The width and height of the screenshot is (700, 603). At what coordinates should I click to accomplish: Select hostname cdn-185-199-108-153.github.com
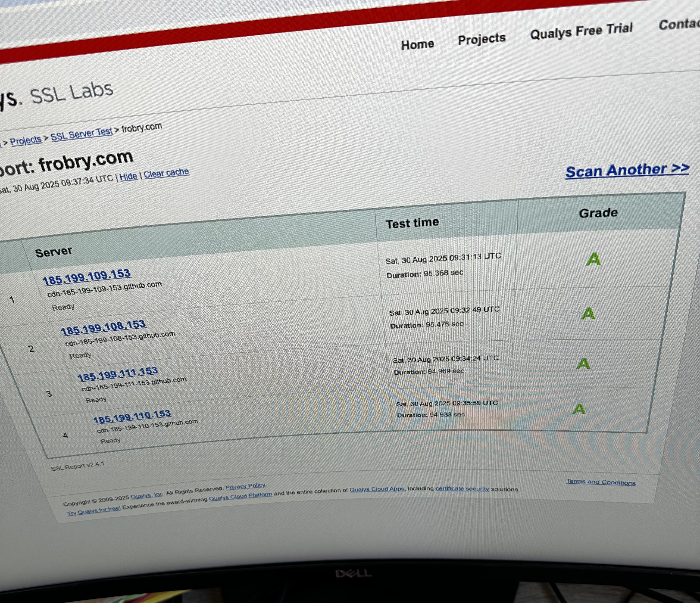[x=120, y=339]
